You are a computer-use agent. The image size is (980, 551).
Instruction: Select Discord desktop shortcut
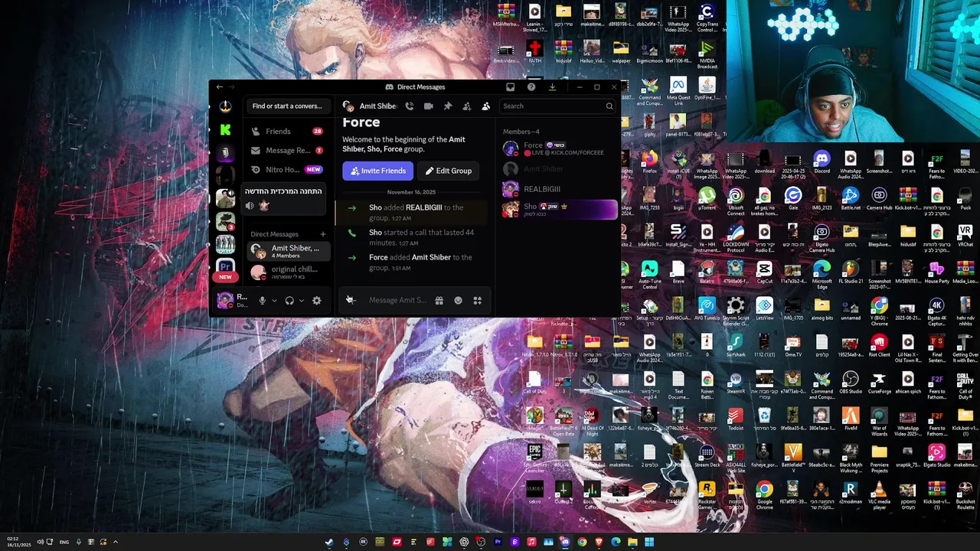pyautogui.click(x=822, y=163)
